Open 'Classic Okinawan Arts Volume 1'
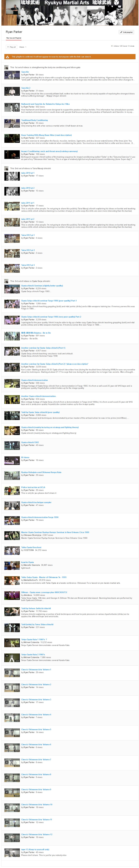Screen dimensions: 139x868 pos(36,670)
